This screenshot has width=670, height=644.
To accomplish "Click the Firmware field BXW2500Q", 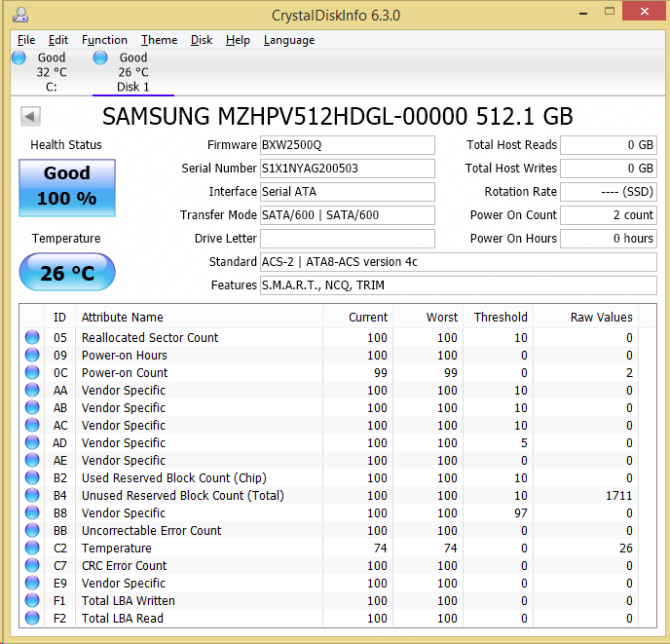I will [347, 145].
